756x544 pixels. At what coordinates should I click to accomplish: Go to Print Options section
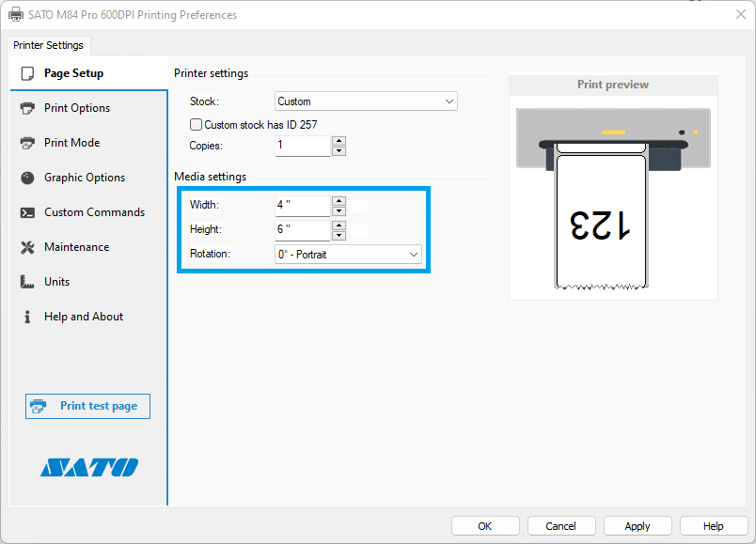[88, 108]
